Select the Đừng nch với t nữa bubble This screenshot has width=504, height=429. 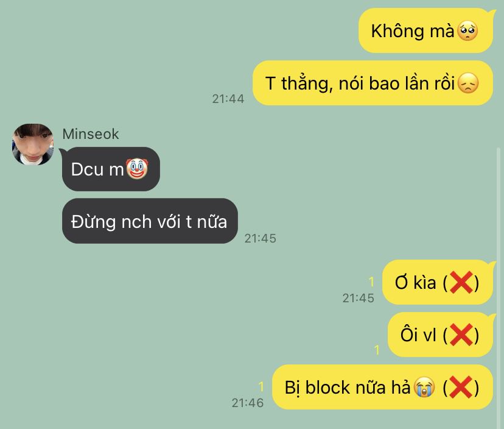(x=150, y=221)
